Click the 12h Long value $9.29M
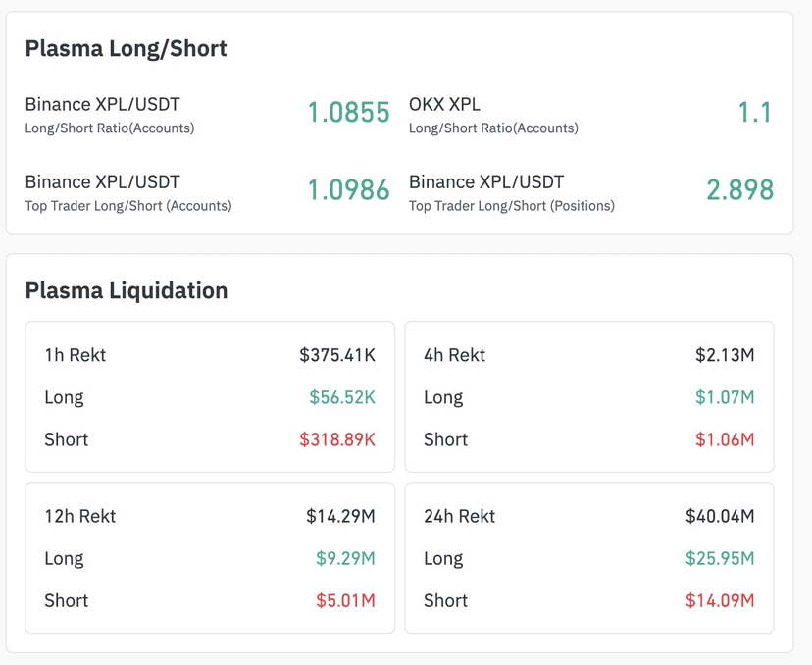812x665 pixels. [345, 558]
